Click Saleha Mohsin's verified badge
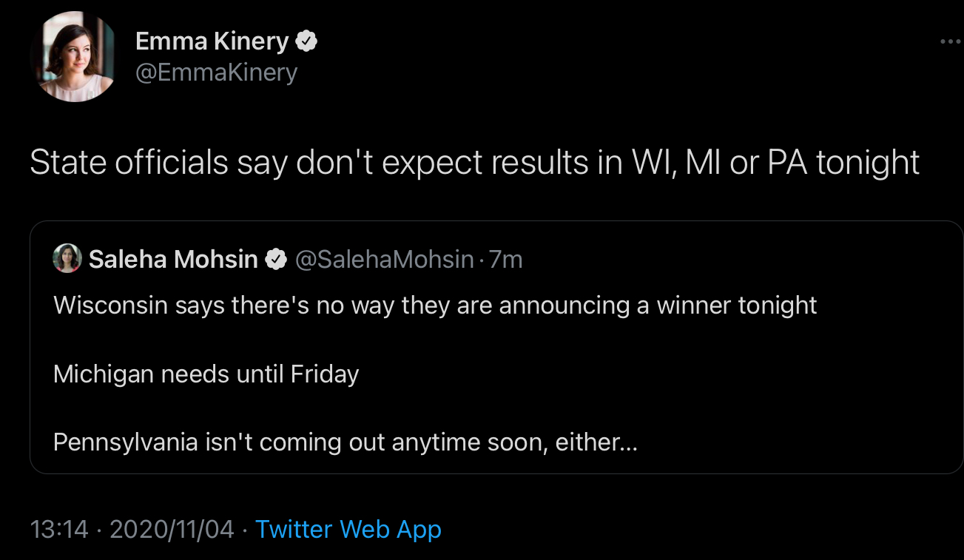The height and width of the screenshot is (560, 964). (x=277, y=260)
